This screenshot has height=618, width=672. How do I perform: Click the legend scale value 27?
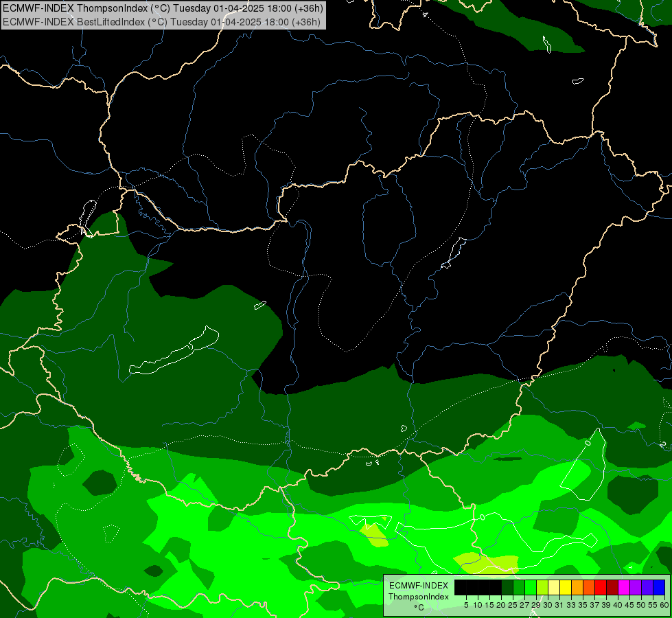(x=524, y=605)
